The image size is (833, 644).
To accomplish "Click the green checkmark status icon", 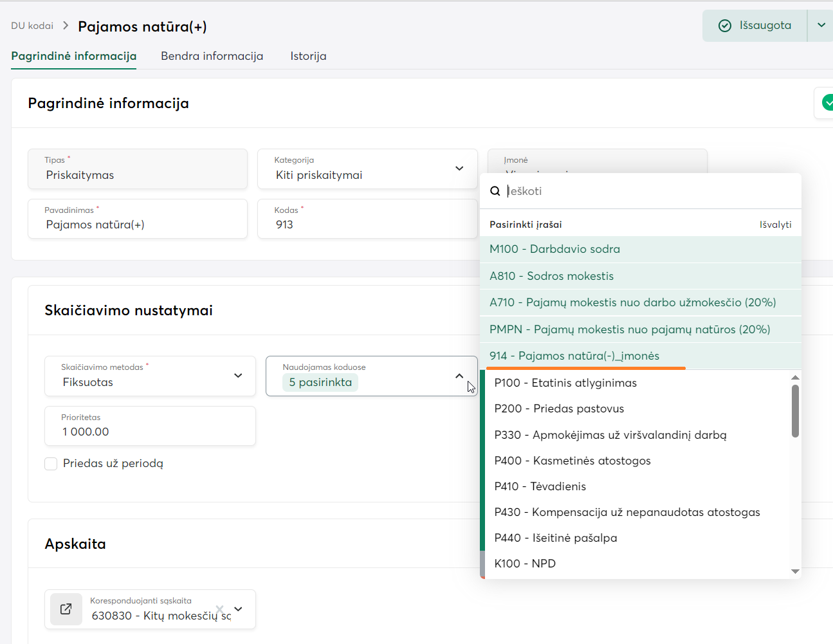I will (x=827, y=103).
